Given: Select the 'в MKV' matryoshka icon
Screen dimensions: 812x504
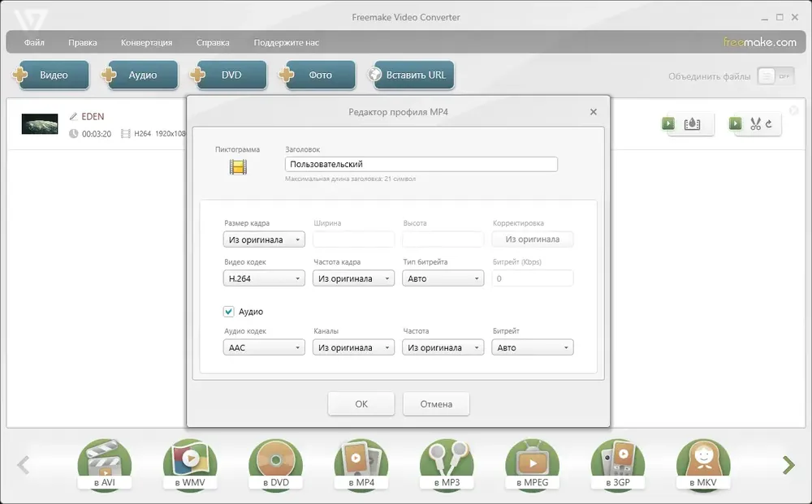Looking at the screenshot, I should tap(703, 464).
